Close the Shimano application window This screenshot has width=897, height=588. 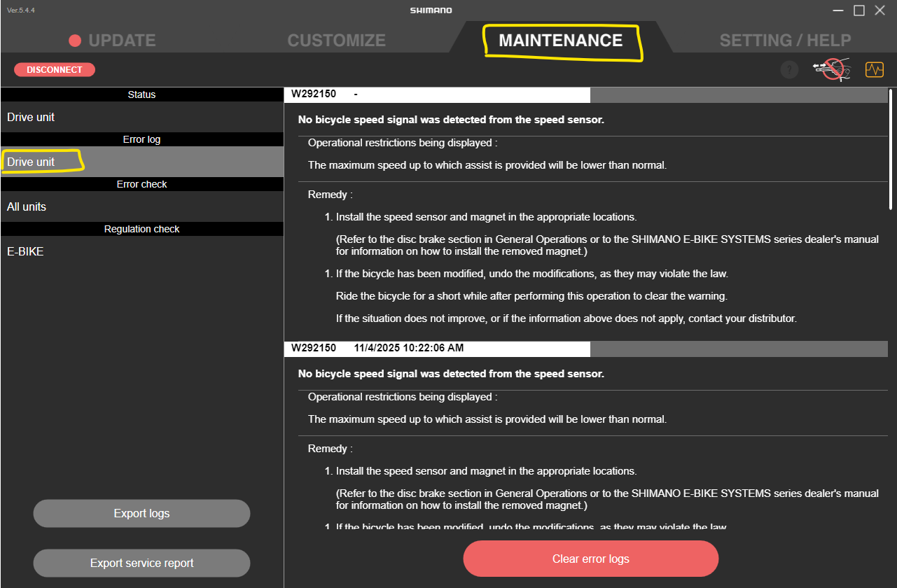tap(880, 10)
